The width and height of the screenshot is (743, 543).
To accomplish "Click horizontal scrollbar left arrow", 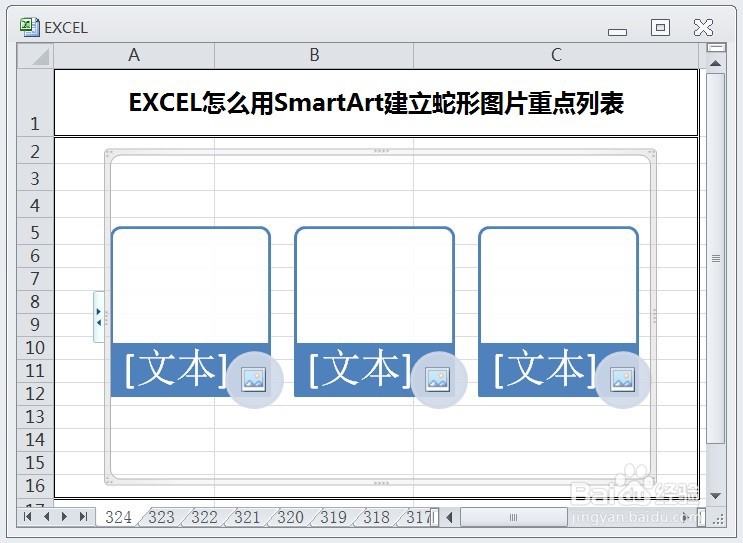I will click(x=450, y=517).
